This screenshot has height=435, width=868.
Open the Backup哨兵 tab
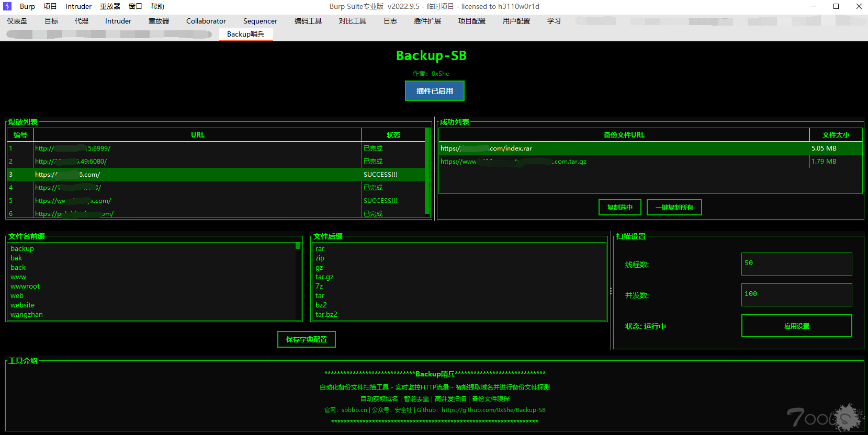(x=245, y=34)
